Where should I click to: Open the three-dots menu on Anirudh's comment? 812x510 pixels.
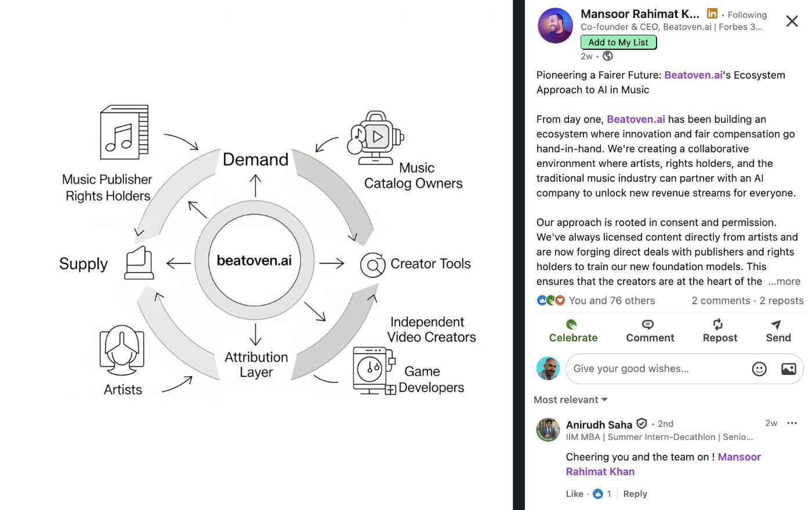[792, 423]
